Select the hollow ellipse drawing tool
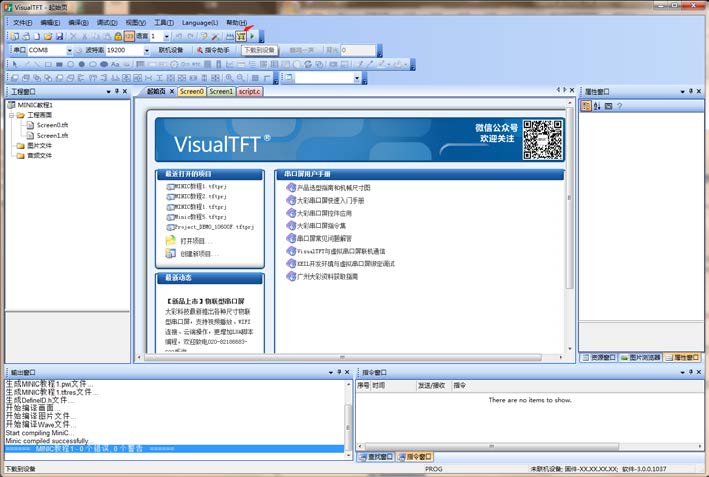The image size is (709, 477). point(93,64)
